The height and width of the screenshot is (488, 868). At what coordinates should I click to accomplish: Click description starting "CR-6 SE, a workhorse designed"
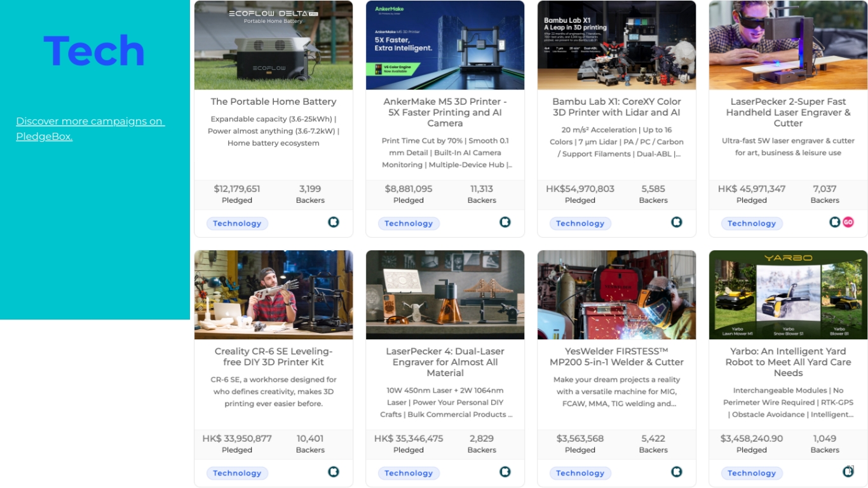pyautogui.click(x=274, y=391)
